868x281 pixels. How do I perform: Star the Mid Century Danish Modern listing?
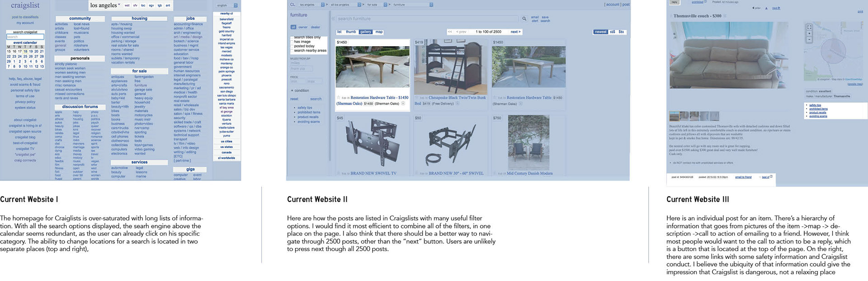495,173
